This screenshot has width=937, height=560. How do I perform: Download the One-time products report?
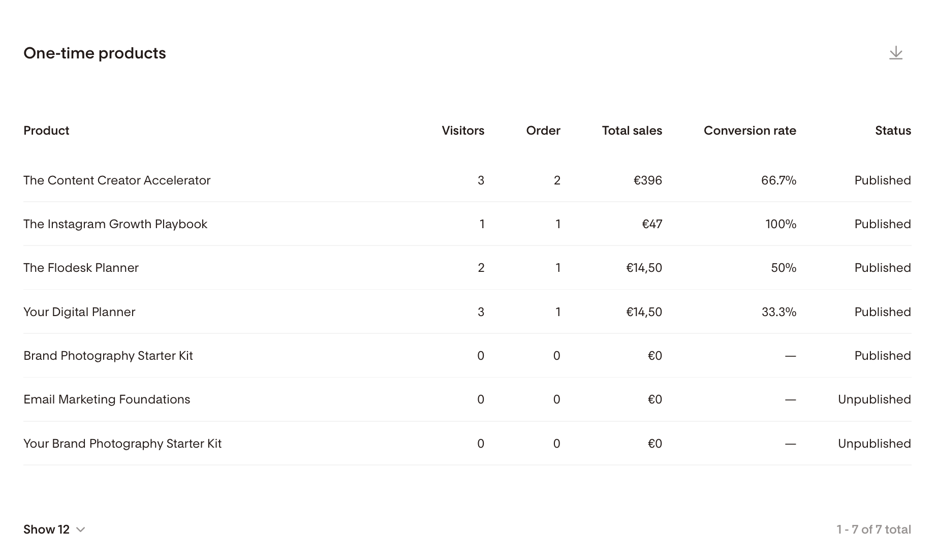(x=896, y=53)
